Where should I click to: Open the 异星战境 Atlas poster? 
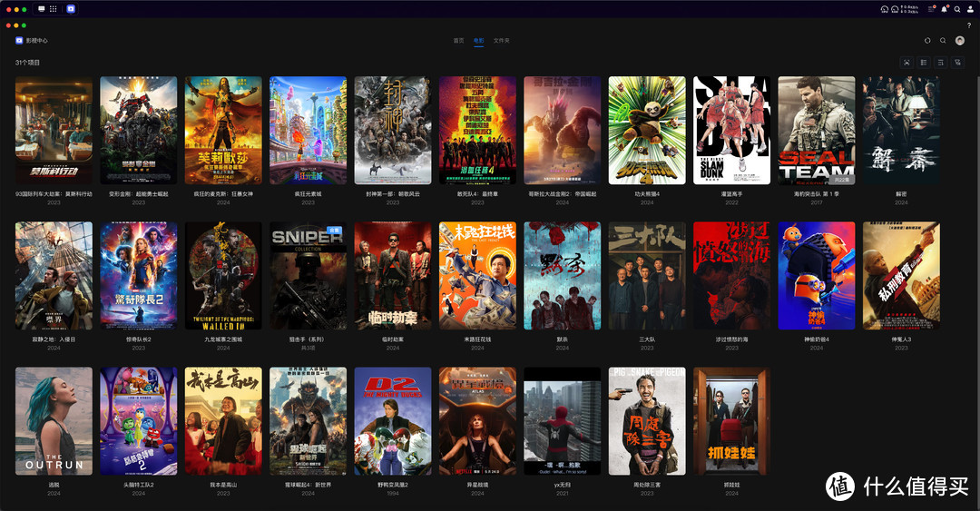click(477, 421)
